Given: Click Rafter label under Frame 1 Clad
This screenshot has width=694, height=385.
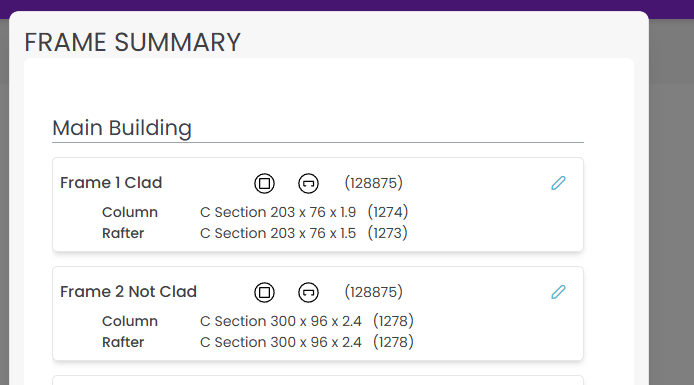Looking at the screenshot, I should (x=123, y=233).
